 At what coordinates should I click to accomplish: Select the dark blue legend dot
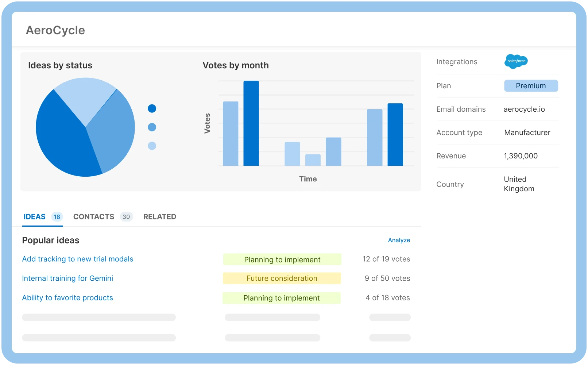pos(152,108)
